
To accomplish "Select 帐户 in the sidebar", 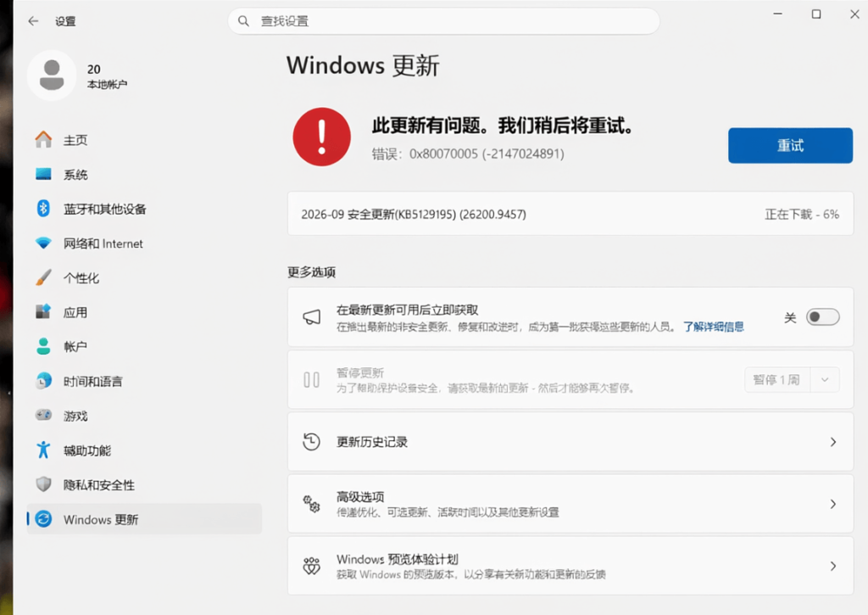I will pos(144,346).
